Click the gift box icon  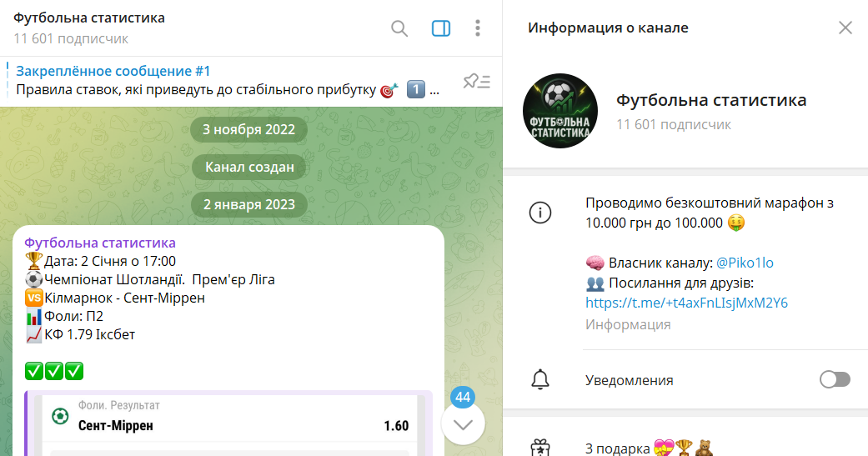click(x=539, y=447)
